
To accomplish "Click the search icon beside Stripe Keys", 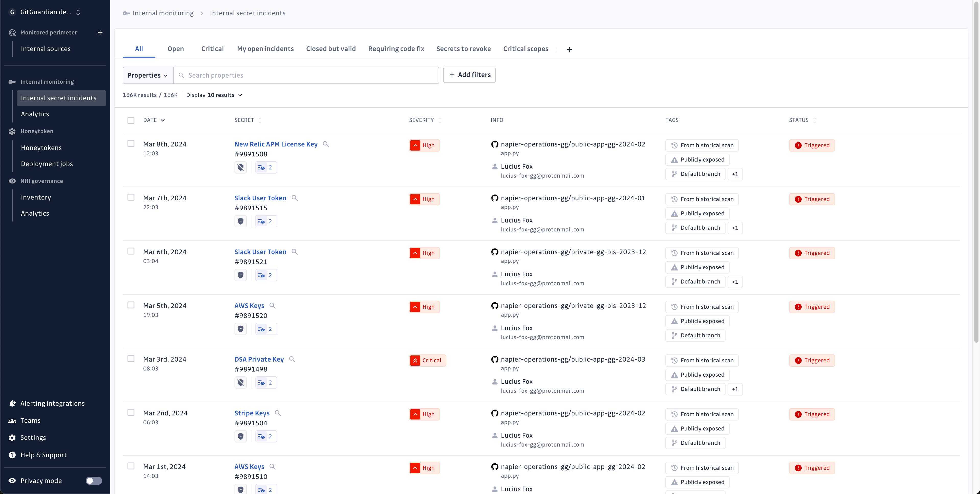I will tap(278, 413).
